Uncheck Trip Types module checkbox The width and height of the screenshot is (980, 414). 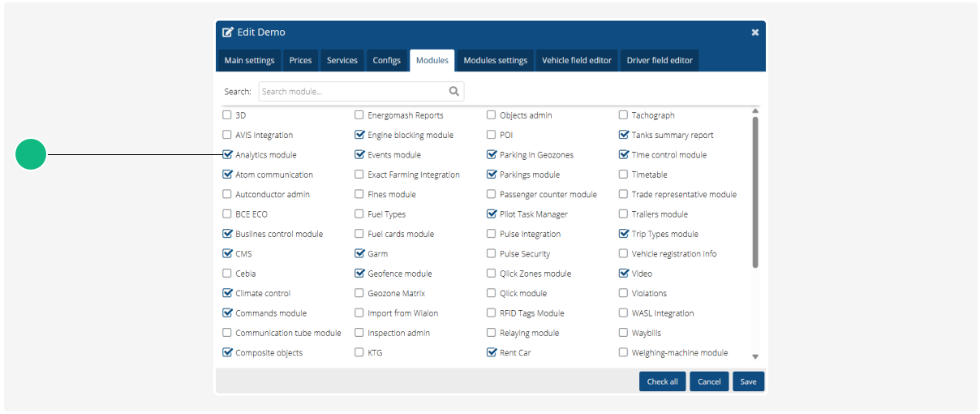624,234
